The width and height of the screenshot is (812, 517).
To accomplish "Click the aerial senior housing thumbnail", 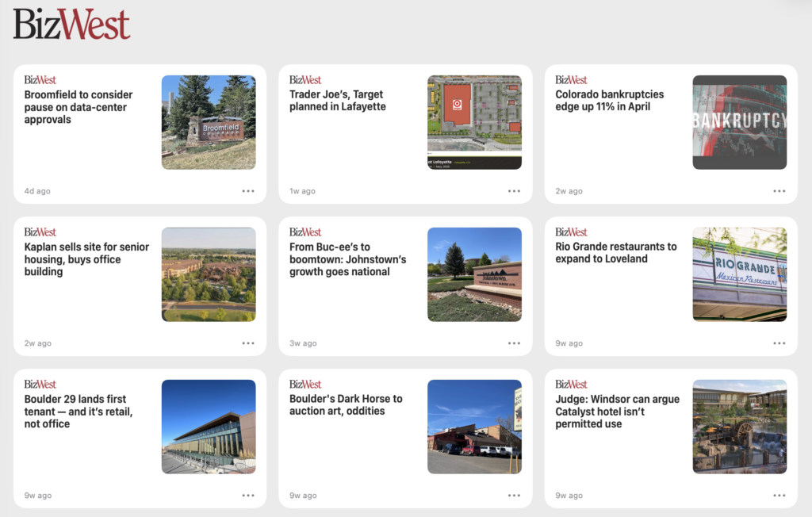I will (x=209, y=274).
